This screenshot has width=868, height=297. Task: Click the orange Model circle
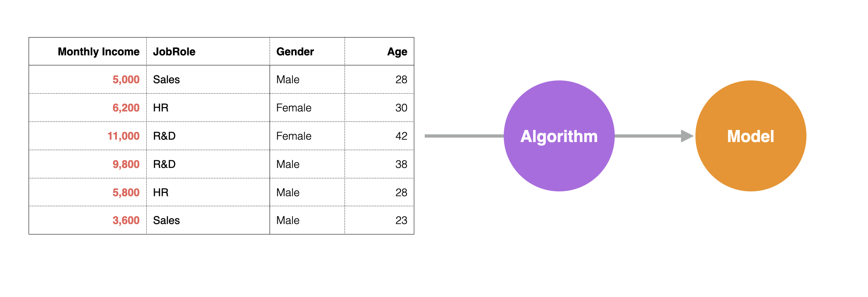[751, 136]
